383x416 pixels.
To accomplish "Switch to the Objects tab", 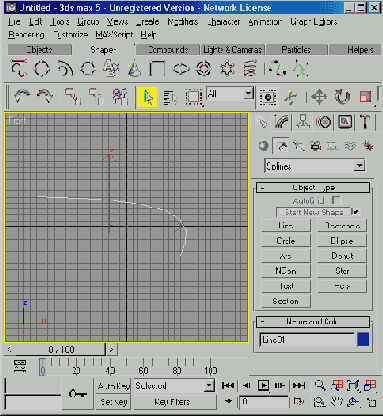I will (x=40, y=50).
